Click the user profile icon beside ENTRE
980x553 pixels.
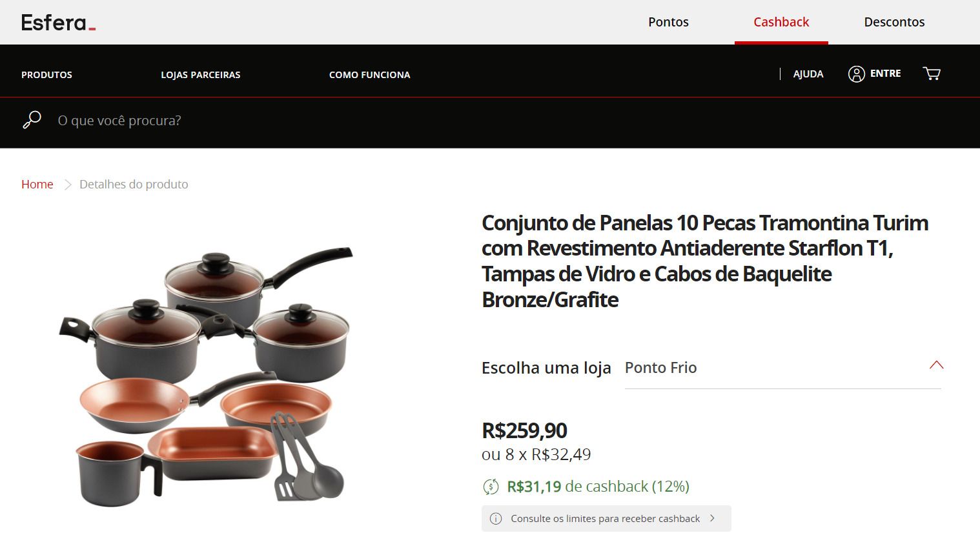point(856,74)
